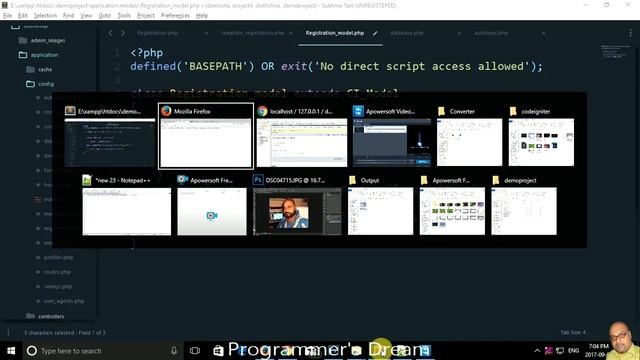The height and width of the screenshot is (360, 640).
Task: Click the Chrome icon in the switcher
Action: pyautogui.click(x=262, y=111)
